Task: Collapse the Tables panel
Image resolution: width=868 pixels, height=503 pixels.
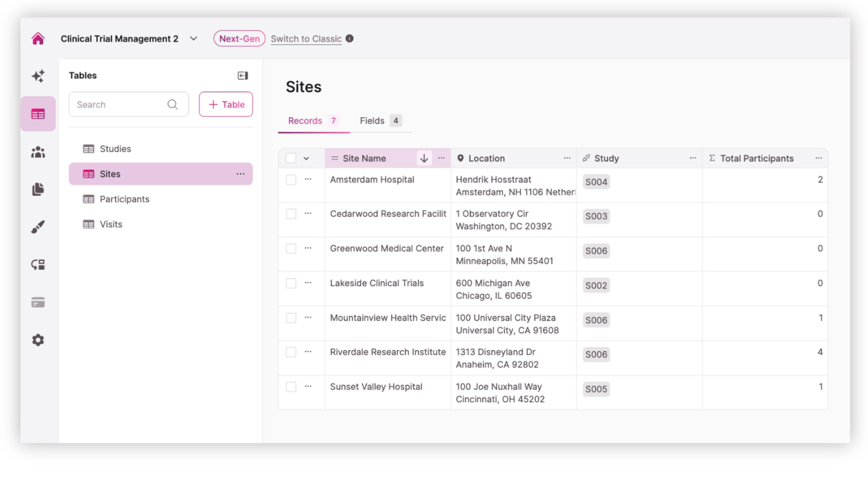Action: click(x=242, y=75)
